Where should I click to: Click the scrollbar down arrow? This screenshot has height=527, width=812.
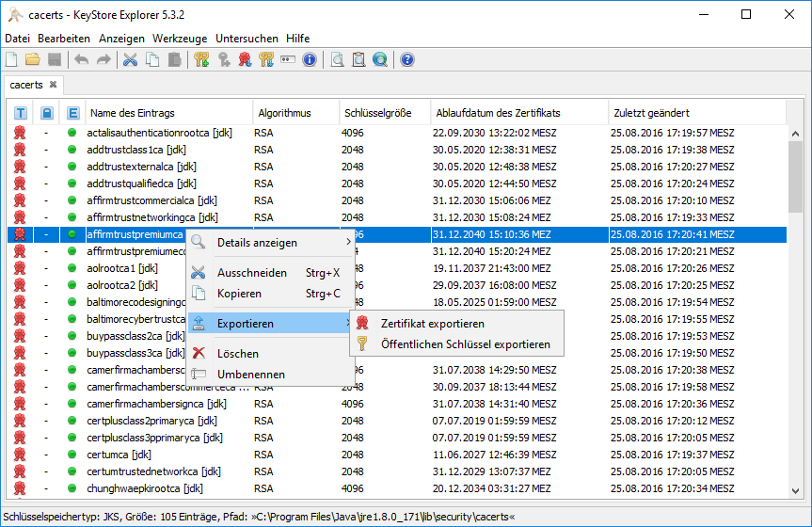(795, 490)
